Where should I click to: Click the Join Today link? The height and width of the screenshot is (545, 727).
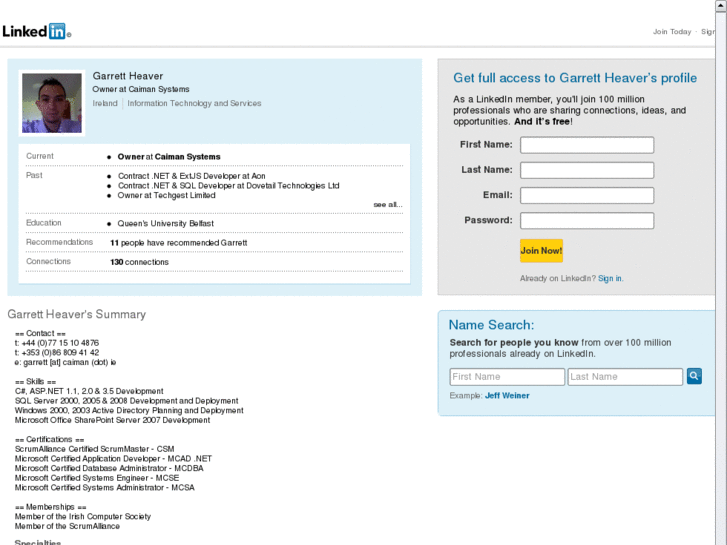[672, 32]
